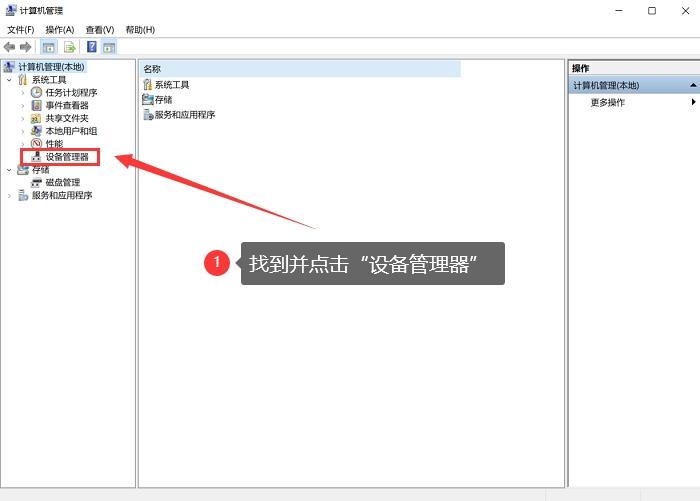Screen dimensions: 700x501
Task: Open 设备管理器 in the tree
Action: pyautogui.click(x=67, y=157)
